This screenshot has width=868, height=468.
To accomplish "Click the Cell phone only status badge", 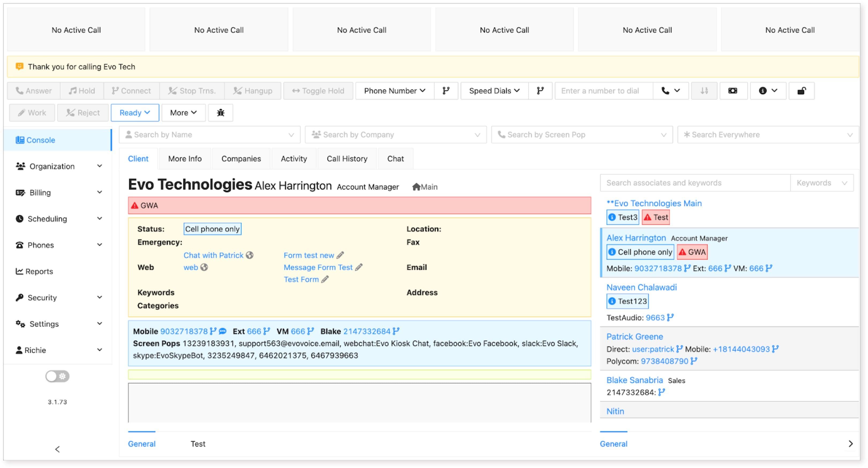I will click(212, 229).
